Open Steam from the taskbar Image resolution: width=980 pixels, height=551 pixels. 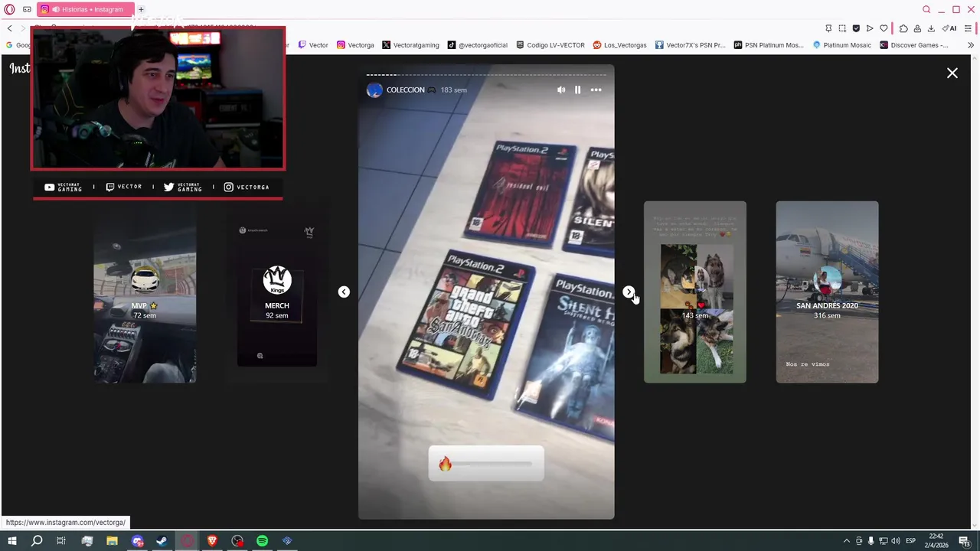pyautogui.click(x=162, y=541)
